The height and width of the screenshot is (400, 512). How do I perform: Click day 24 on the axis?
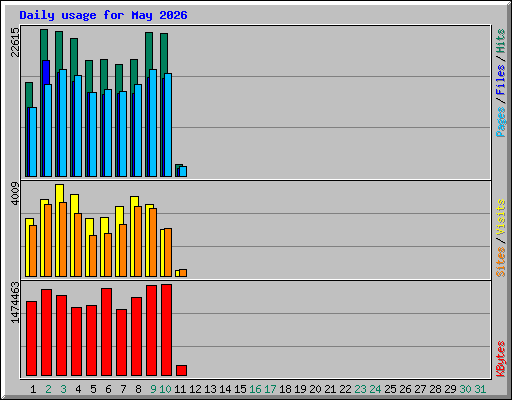point(375,389)
